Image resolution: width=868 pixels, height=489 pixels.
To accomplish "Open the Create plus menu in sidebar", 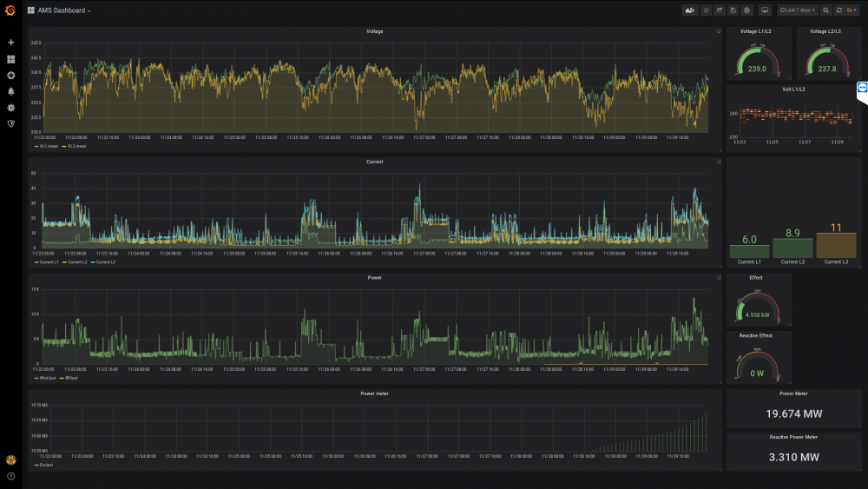I will click(x=11, y=43).
